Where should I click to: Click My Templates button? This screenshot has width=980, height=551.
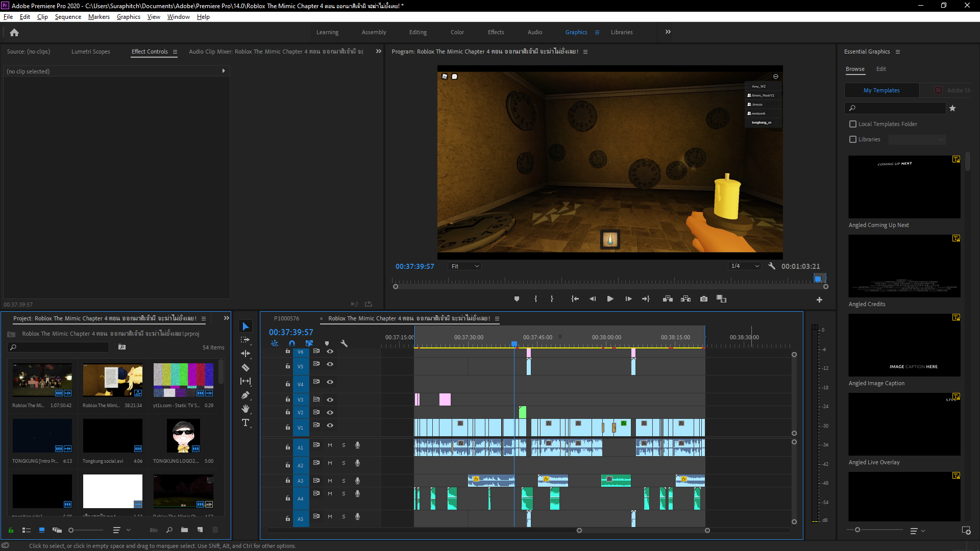[x=881, y=90]
